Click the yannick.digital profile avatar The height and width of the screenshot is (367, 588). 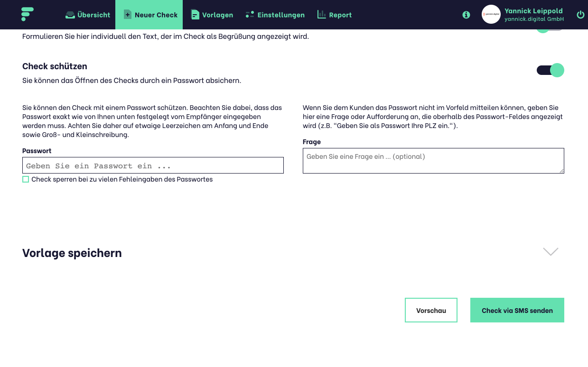pyautogui.click(x=491, y=14)
